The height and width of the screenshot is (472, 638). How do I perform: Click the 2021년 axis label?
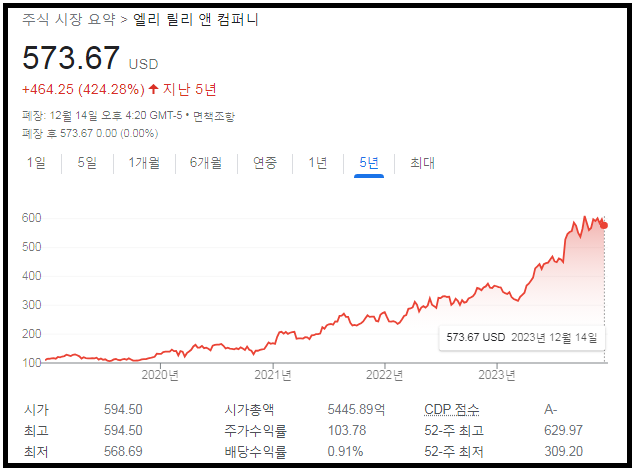(x=273, y=375)
